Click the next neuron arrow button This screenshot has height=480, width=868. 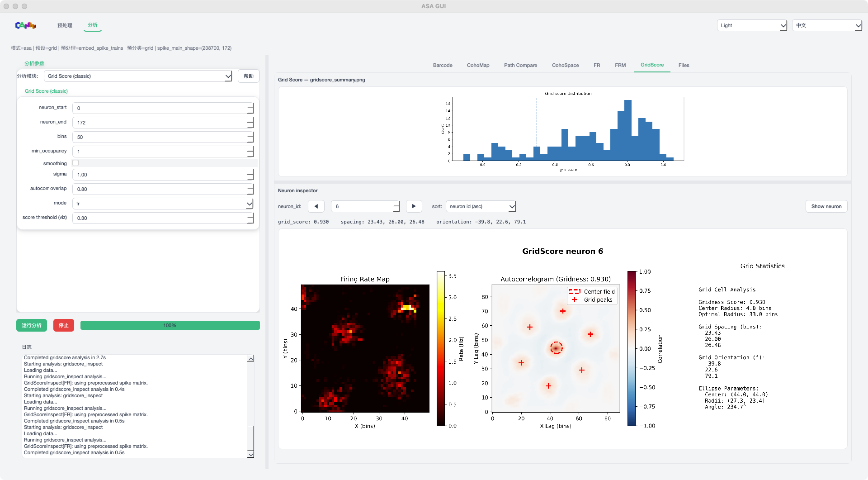tap(414, 206)
